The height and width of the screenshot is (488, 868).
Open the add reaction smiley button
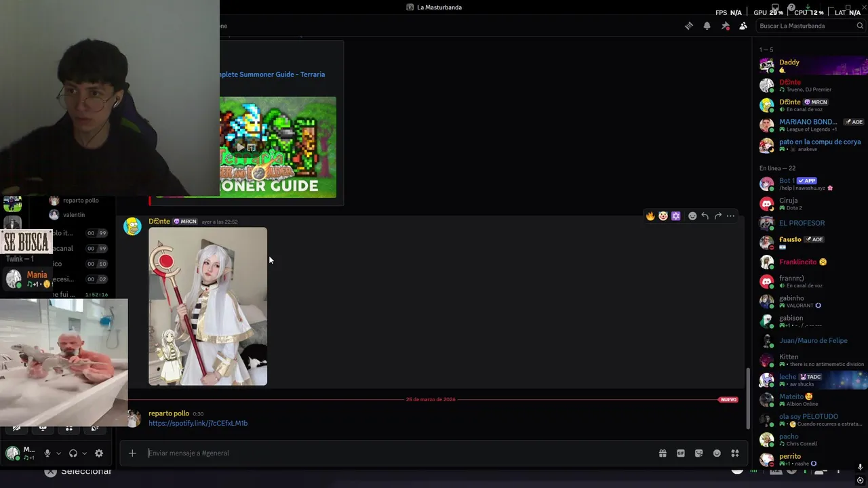click(x=692, y=216)
